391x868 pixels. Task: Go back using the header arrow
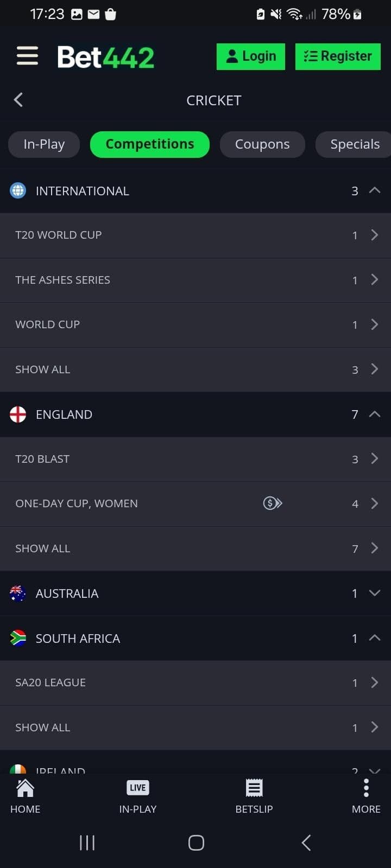(x=18, y=100)
